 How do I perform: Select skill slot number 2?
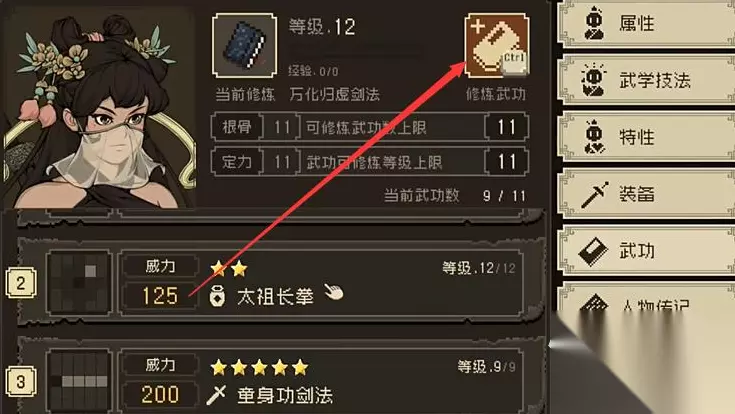click(21, 283)
